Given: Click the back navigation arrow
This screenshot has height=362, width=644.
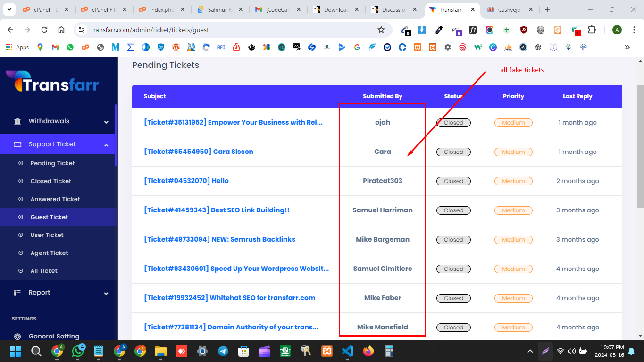Looking at the screenshot, I should coord(10,30).
